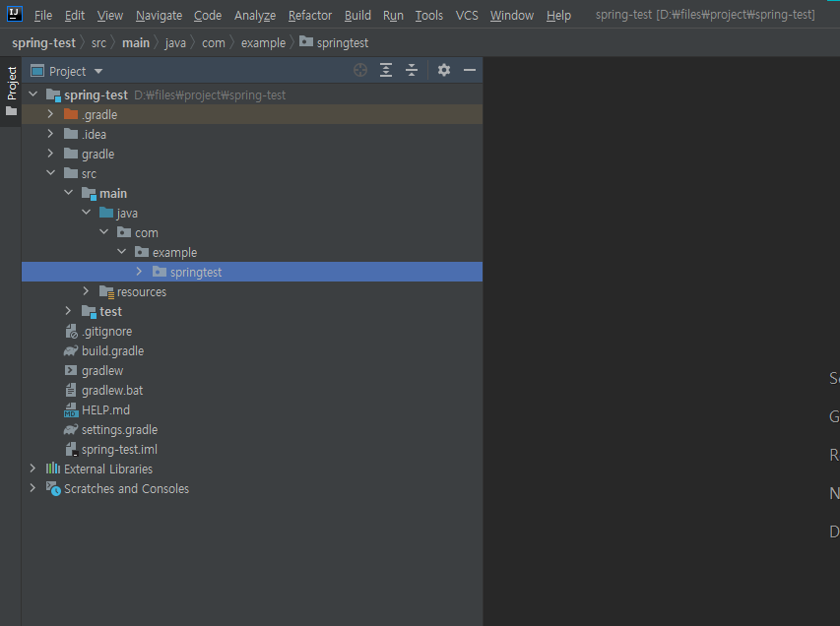Expand External Libraries

(32, 469)
